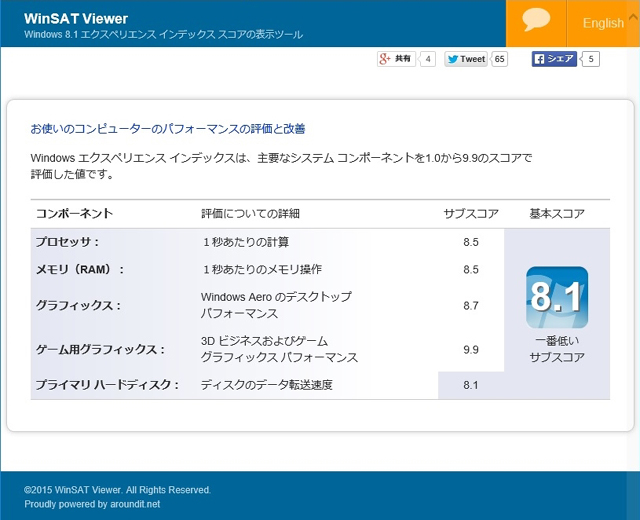Click the 基本スコア column header
This screenshot has height=520, width=640.
pyautogui.click(x=557, y=213)
